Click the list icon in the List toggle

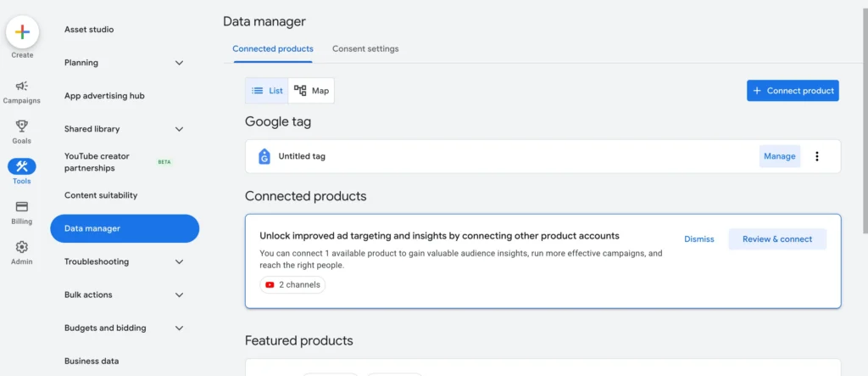pyautogui.click(x=257, y=91)
